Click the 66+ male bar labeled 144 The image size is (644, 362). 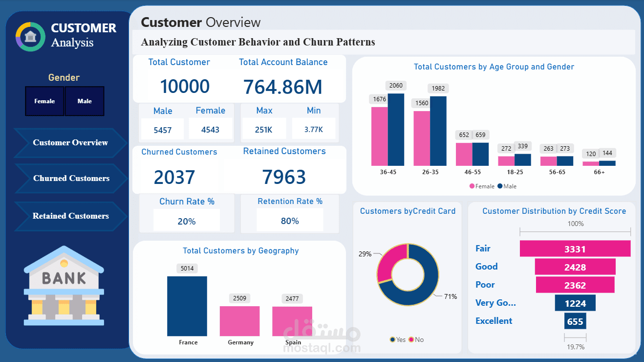coord(607,163)
